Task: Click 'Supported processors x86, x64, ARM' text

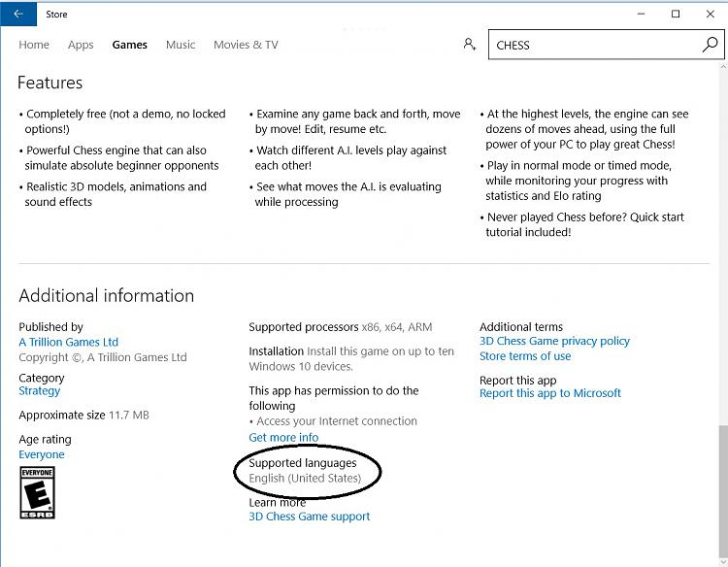Action: pos(341,327)
